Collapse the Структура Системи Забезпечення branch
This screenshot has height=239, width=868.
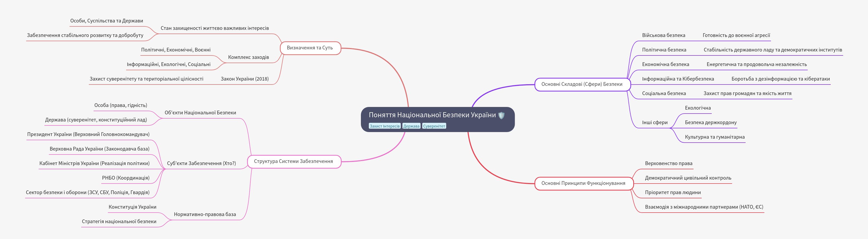tap(293, 162)
